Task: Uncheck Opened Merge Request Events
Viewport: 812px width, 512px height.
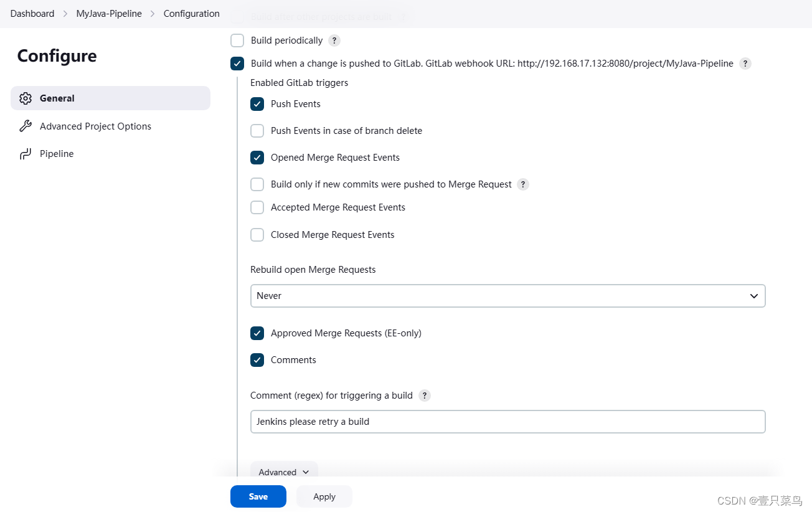Action: pos(257,158)
